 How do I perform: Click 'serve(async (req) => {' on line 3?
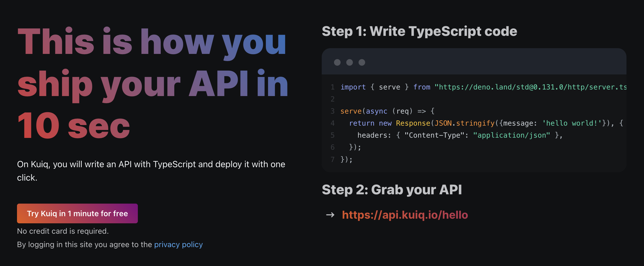pyautogui.click(x=387, y=111)
